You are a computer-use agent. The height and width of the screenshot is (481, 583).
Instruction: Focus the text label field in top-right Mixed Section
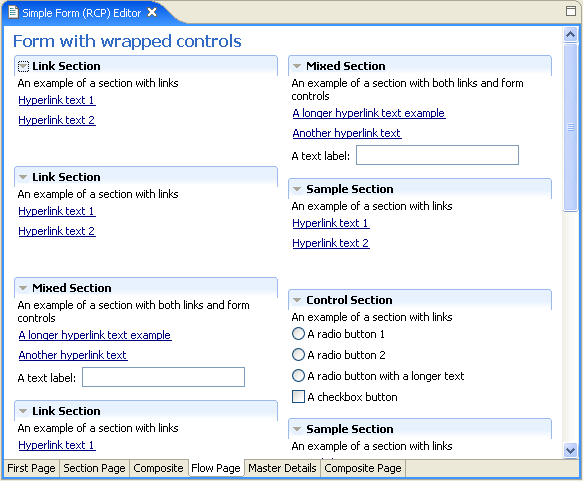(x=437, y=155)
